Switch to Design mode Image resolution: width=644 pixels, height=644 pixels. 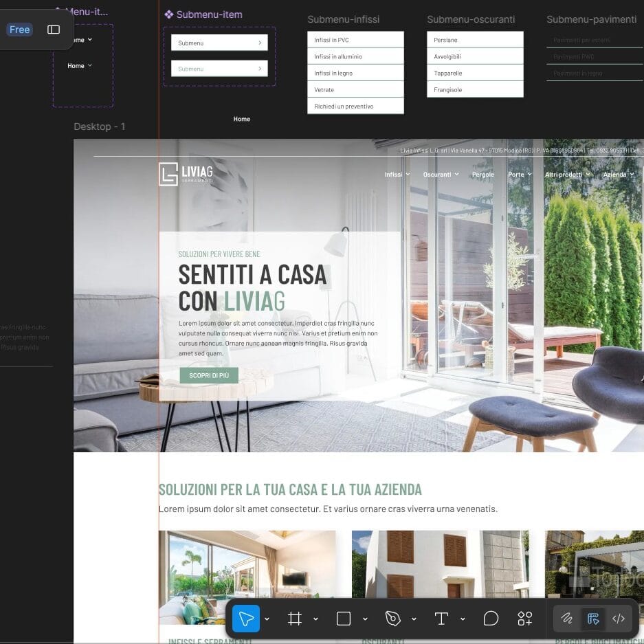coord(593,619)
